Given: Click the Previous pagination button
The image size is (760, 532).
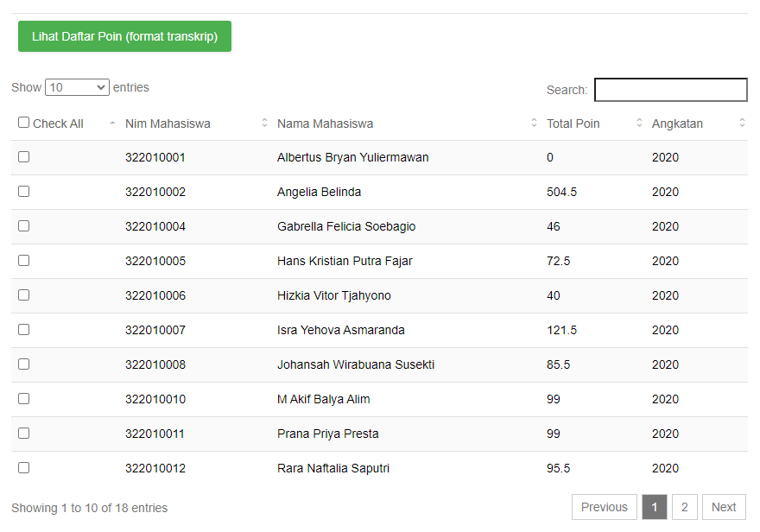Looking at the screenshot, I should pos(605,507).
